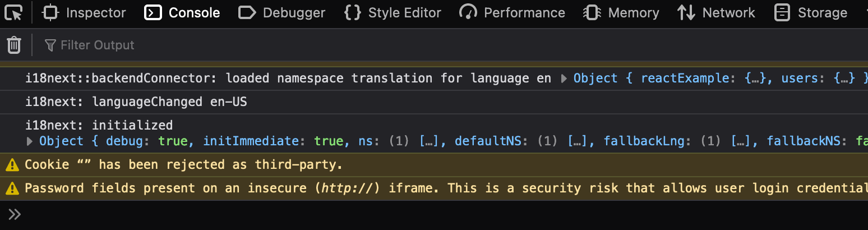This screenshot has height=230, width=868.
Task: Select the Cookie rejected as third-party message
Action: coord(183,165)
